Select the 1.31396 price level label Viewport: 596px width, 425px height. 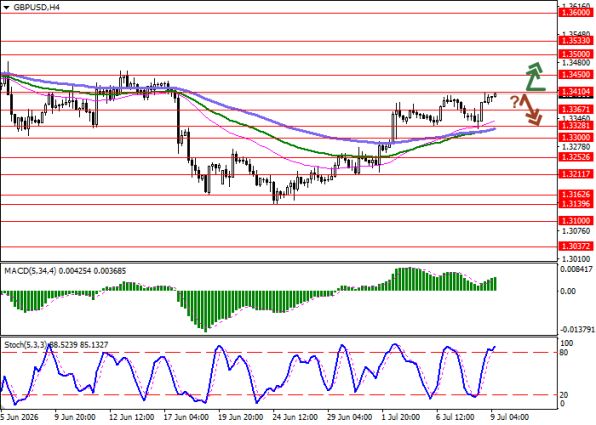point(576,204)
